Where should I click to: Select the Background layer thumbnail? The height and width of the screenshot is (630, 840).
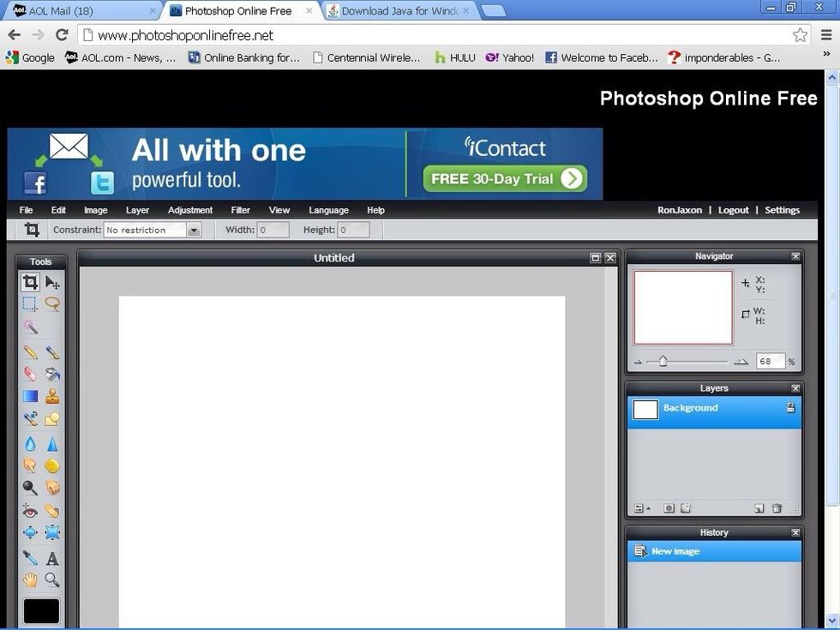pyautogui.click(x=645, y=410)
